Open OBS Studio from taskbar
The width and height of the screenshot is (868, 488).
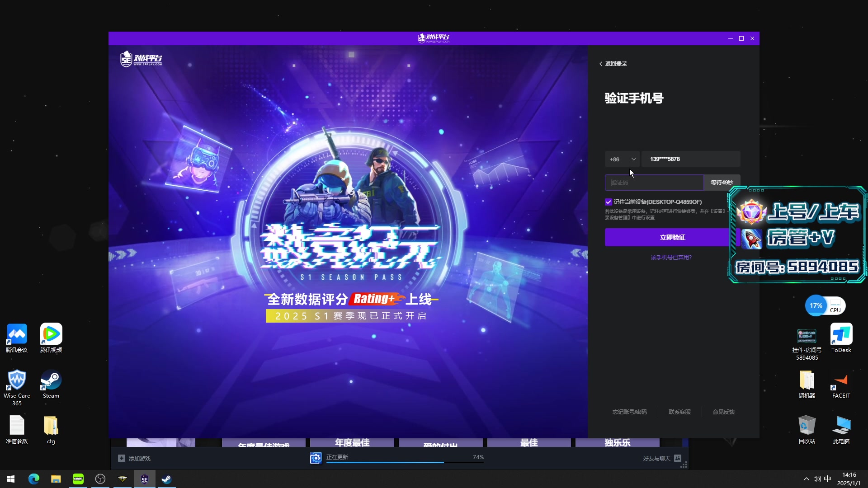pos(100,479)
